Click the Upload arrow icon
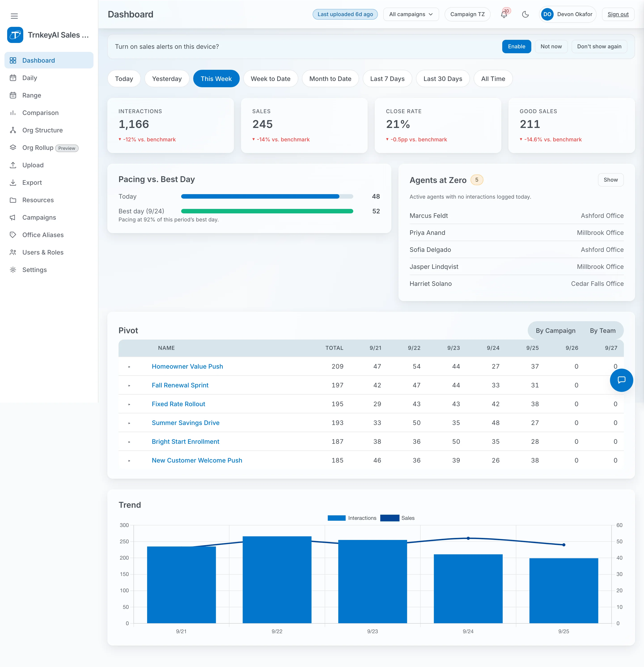The image size is (644, 667). [x=13, y=165]
